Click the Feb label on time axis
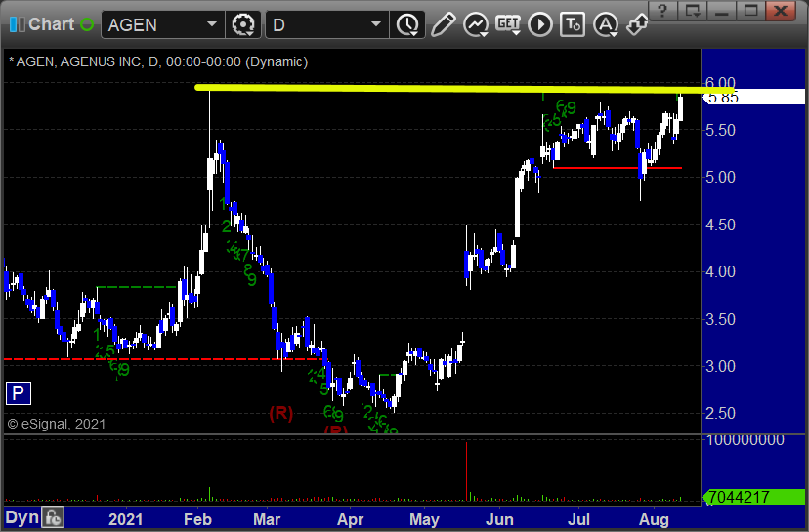Image resolution: width=809 pixels, height=532 pixels. pos(197,519)
